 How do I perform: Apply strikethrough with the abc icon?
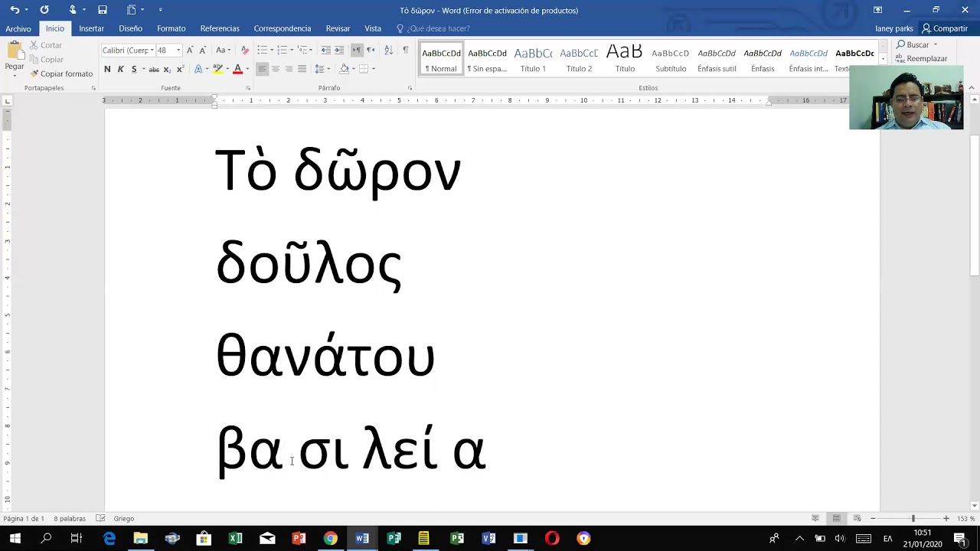[x=154, y=69]
